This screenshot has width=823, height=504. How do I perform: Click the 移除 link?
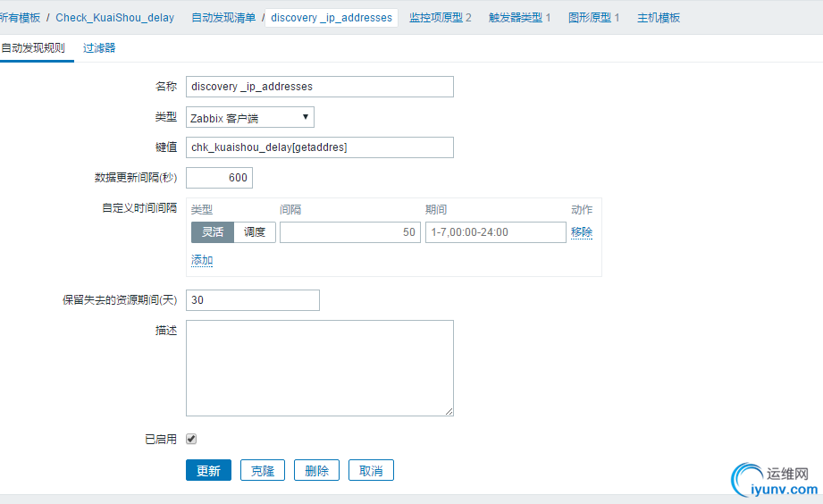pyautogui.click(x=582, y=232)
